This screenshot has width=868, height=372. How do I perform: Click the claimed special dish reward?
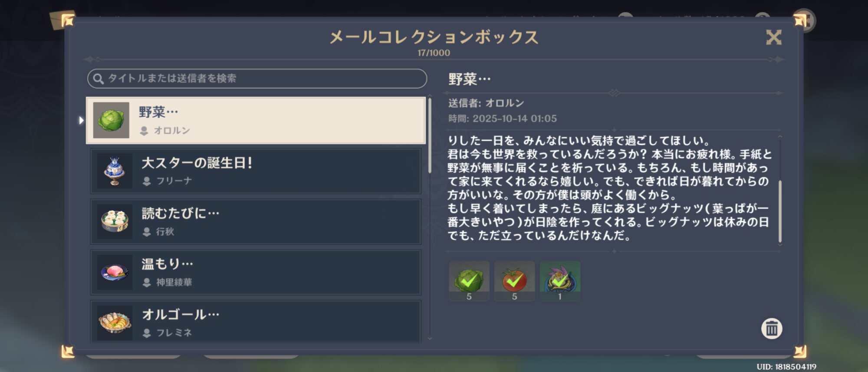pyautogui.click(x=560, y=281)
